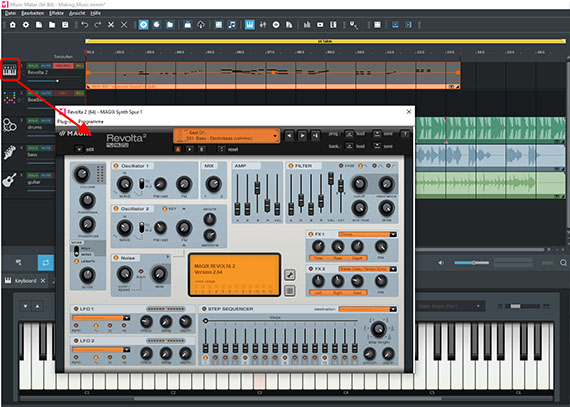Image resolution: width=570 pixels, height=407 pixels.
Task: Save project with floppy disk icon
Action: (x=65, y=25)
